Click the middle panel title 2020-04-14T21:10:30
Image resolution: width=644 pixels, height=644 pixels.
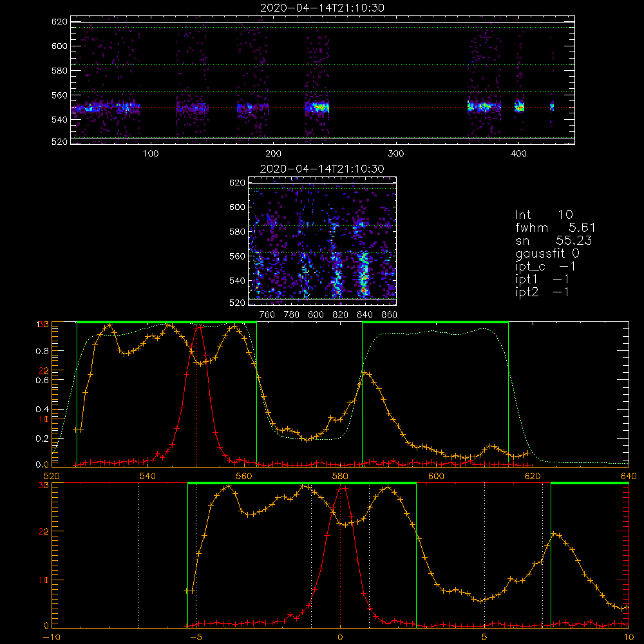click(x=322, y=169)
